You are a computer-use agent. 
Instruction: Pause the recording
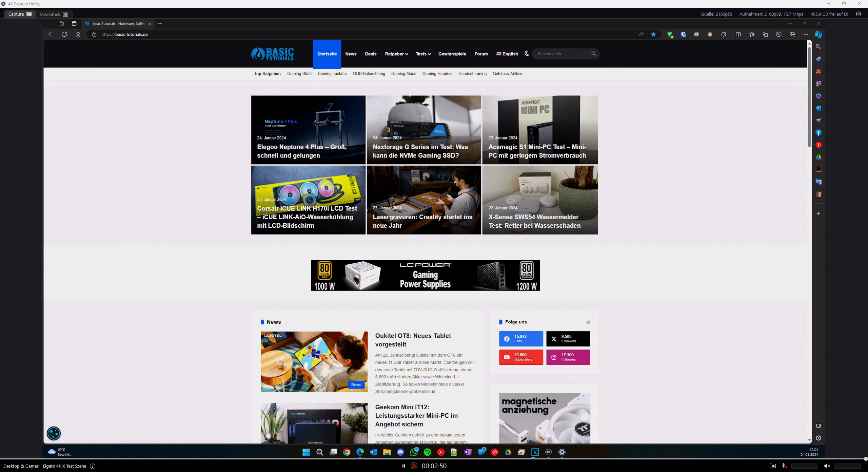coord(403,466)
